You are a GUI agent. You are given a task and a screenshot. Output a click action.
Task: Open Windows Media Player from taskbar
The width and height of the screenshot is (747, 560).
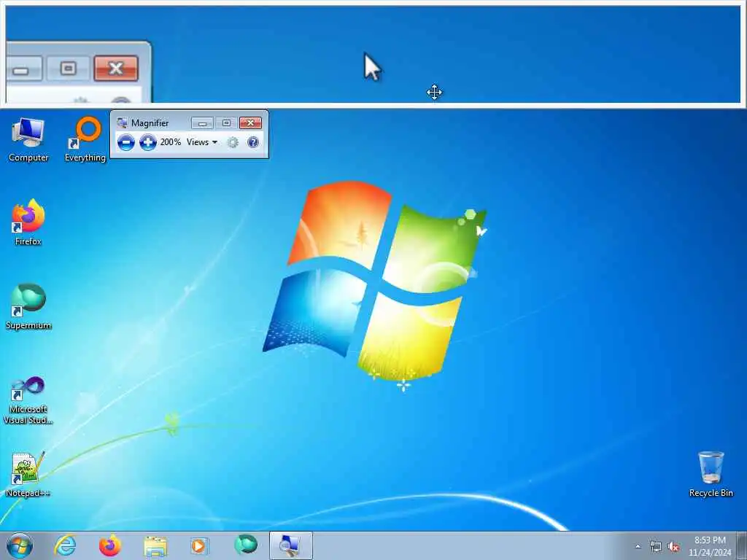pos(199,545)
